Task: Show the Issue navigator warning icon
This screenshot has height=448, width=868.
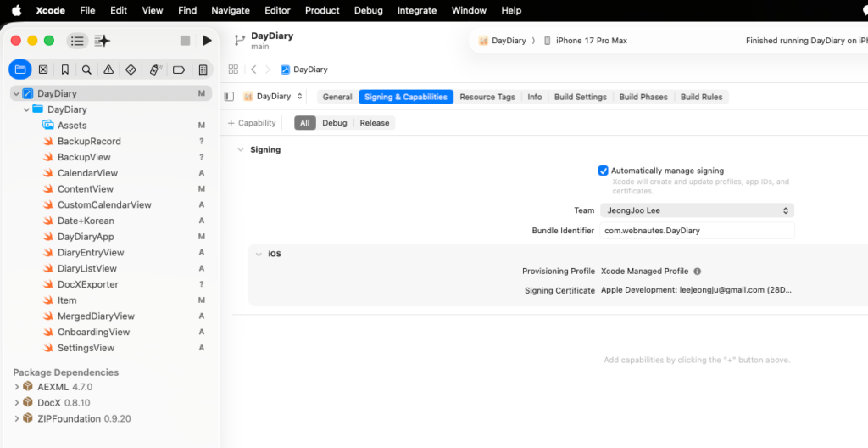Action: (108, 70)
